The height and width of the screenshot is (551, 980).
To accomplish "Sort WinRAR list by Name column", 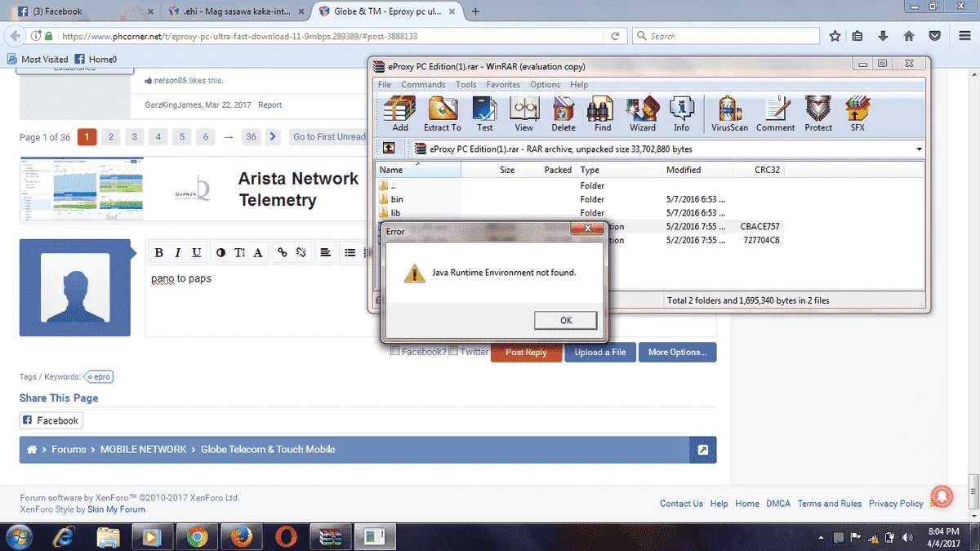I will (418, 170).
